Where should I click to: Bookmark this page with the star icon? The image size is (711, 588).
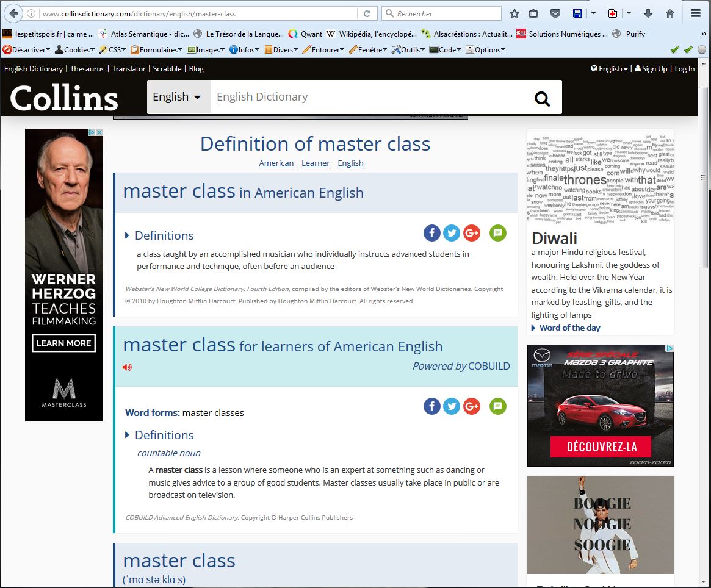(x=514, y=13)
